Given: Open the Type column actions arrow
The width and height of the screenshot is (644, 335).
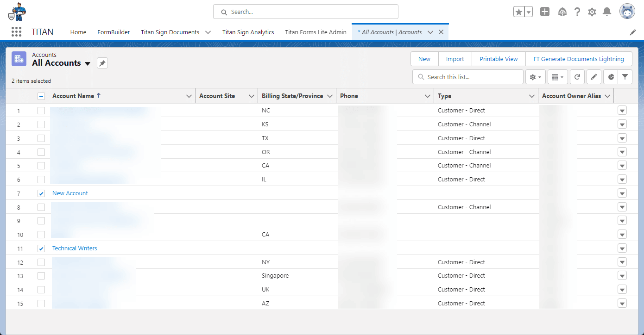Looking at the screenshot, I should tap(532, 96).
